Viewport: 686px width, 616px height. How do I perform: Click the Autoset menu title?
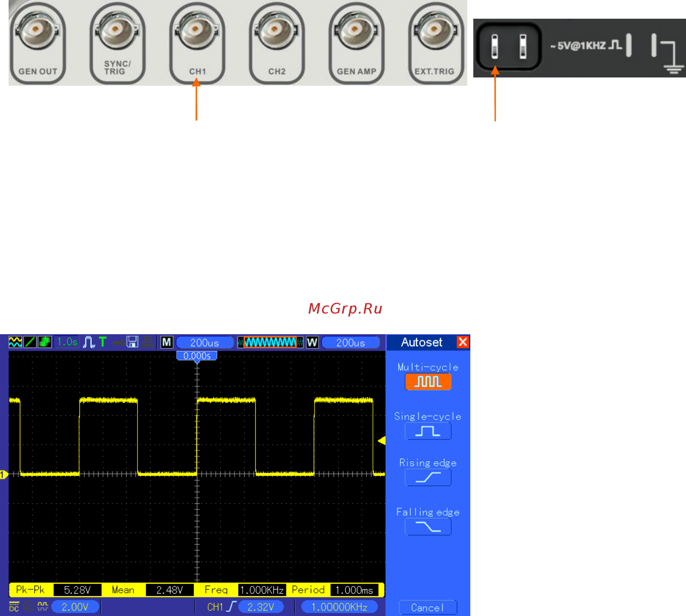[x=422, y=342]
